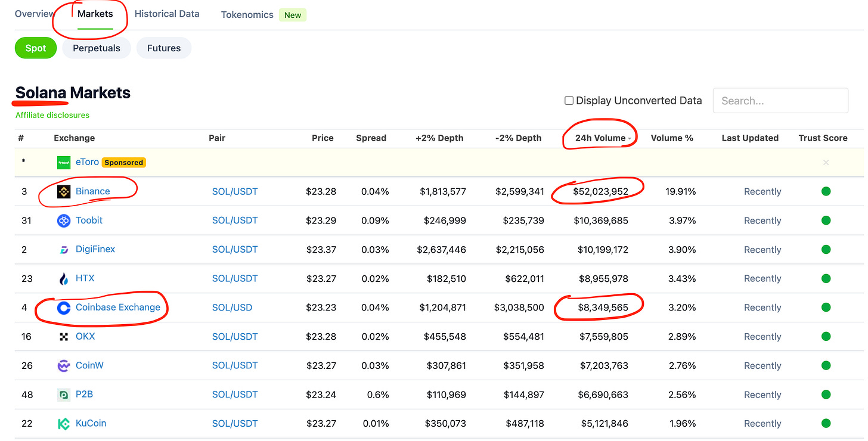
Task: Click the OKX logo icon
Action: 64,337
